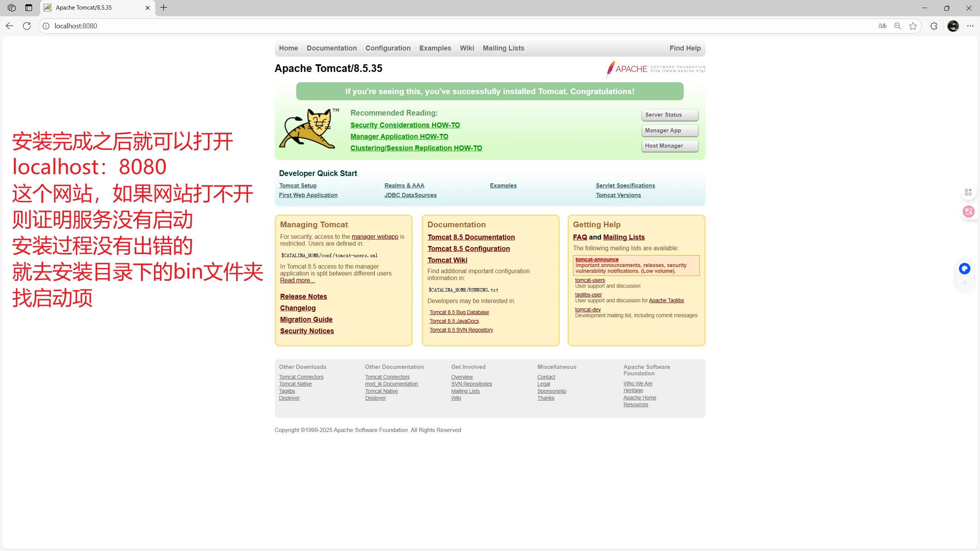Select the Apache Tomcat/8.5.35 browser tab

(98, 8)
